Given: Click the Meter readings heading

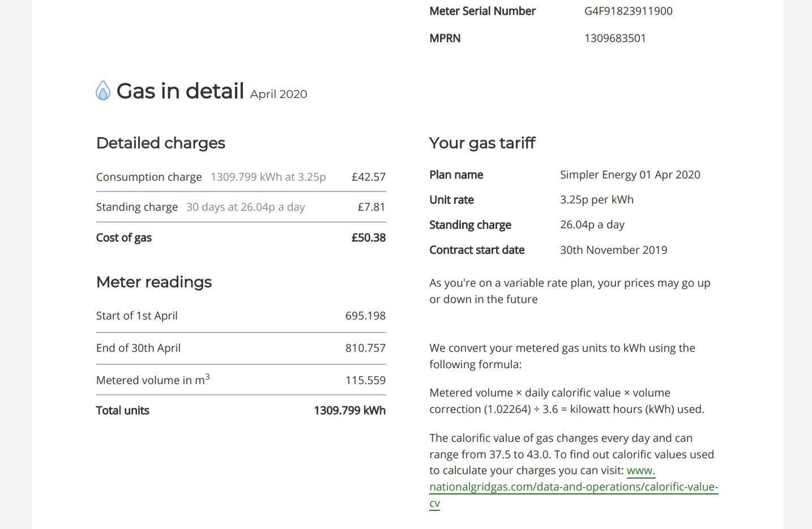Looking at the screenshot, I should [154, 282].
